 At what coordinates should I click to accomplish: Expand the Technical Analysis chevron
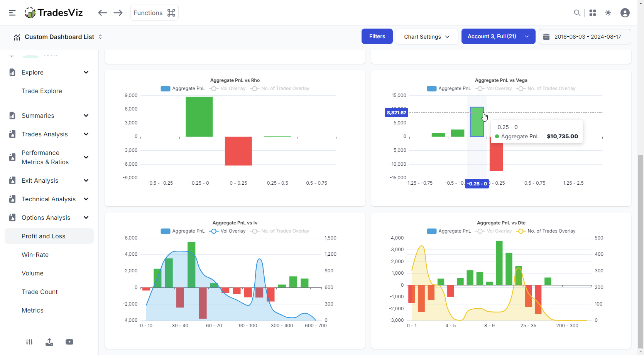coord(86,199)
